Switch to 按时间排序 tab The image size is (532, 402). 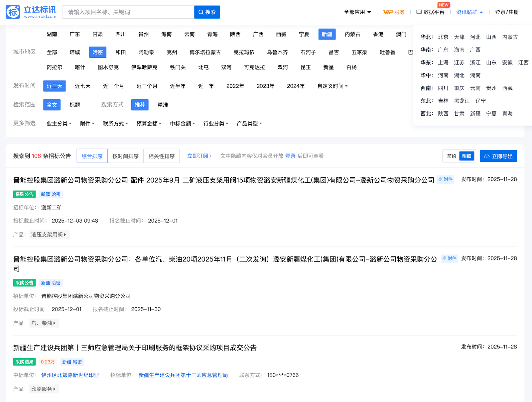(125, 156)
